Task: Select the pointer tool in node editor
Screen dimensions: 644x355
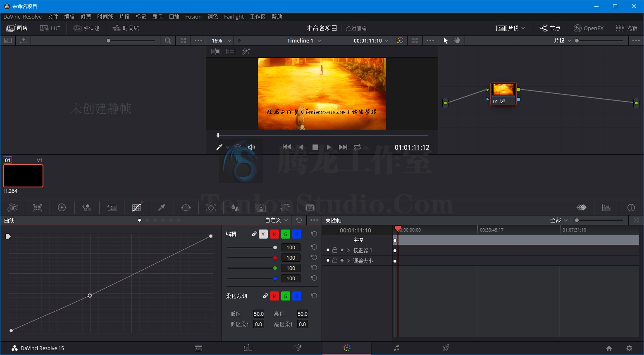Action: pyautogui.click(x=446, y=40)
